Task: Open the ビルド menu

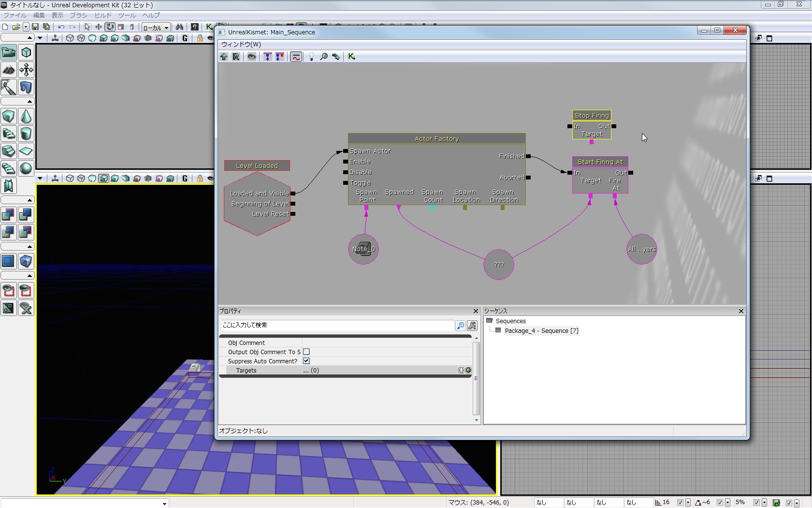Action: [102, 15]
